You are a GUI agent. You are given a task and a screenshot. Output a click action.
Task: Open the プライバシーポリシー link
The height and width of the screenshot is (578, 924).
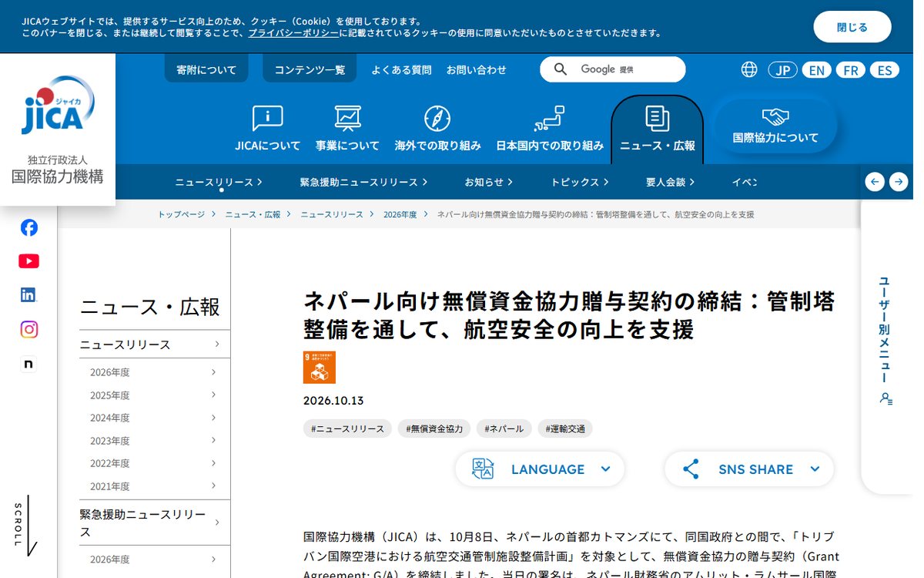coord(293,33)
